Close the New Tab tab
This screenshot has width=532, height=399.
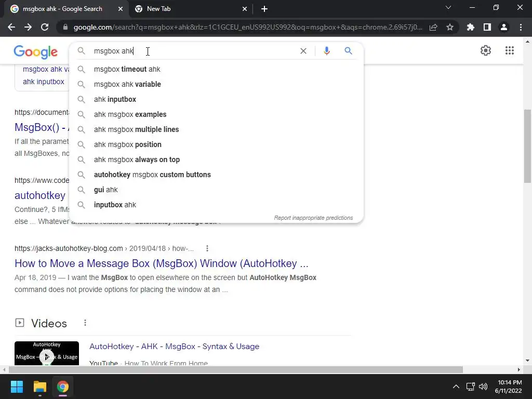(x=245, y=9)
